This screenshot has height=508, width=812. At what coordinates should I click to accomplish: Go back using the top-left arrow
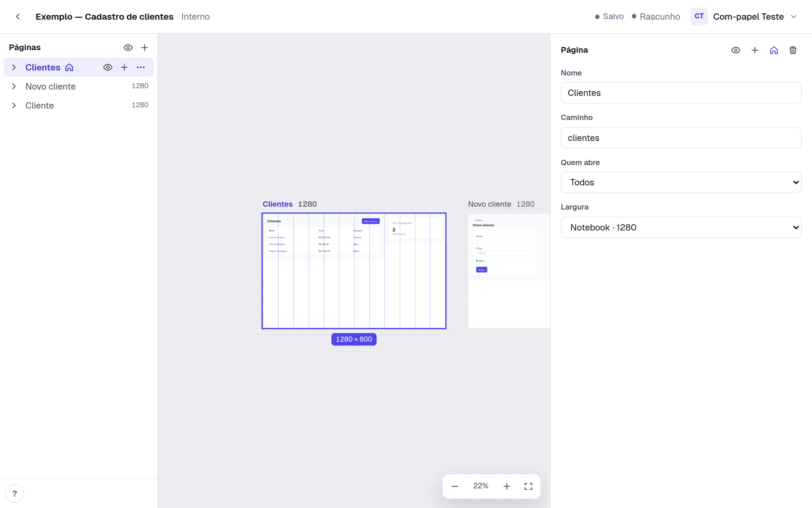18,17
